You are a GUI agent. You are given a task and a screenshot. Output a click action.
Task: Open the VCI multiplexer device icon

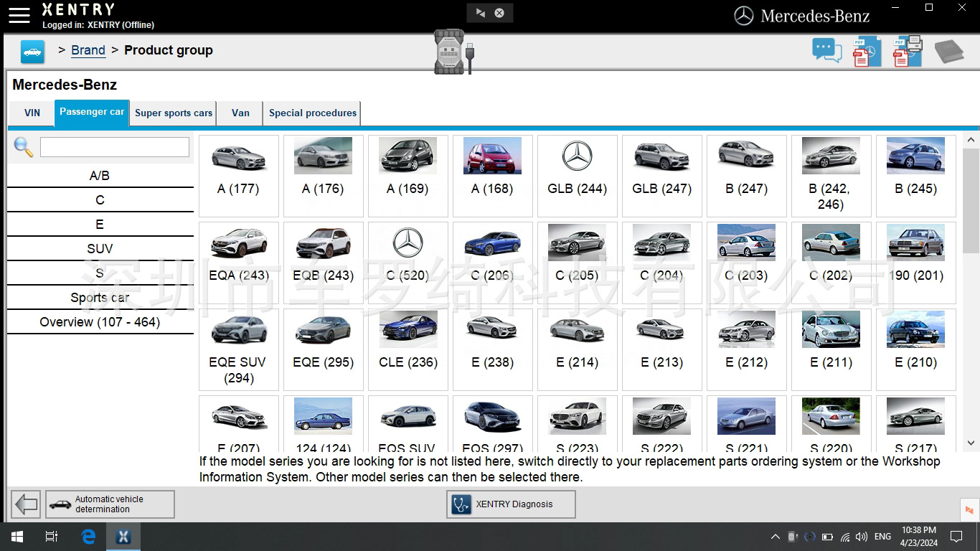point(453,52)
